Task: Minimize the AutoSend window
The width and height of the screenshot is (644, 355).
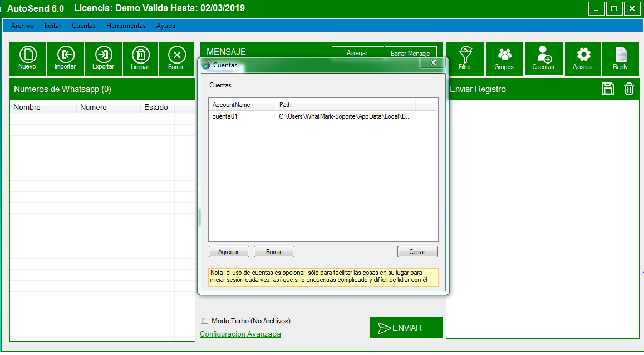Action: [x=596, y=9]
